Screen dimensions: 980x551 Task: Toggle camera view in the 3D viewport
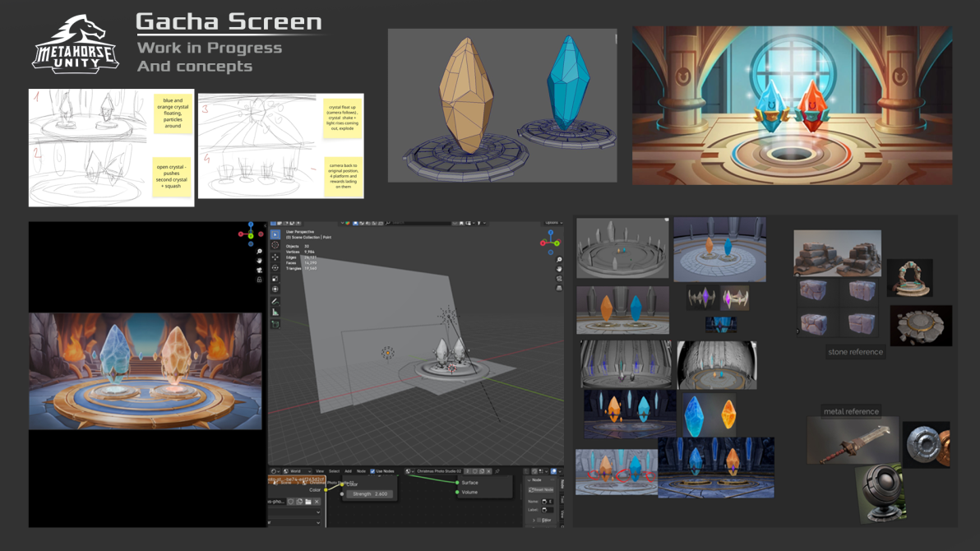[x=559, y=279]
